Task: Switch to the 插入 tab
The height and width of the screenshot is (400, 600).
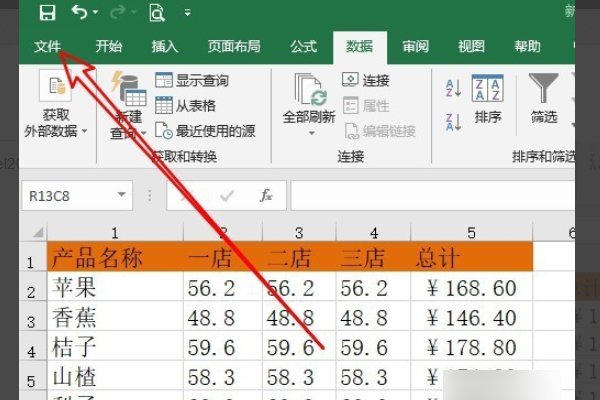Action: tap(165, 46)
